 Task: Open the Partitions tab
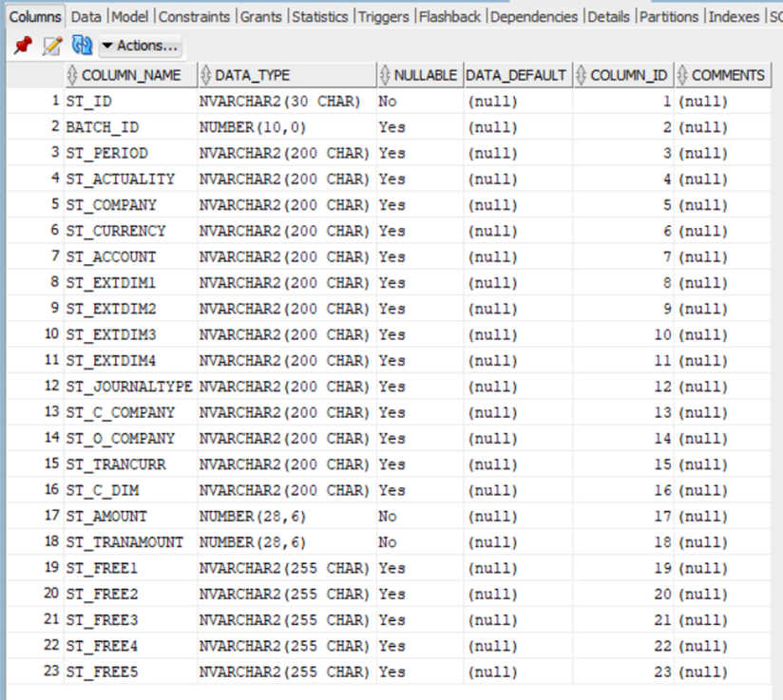[x=669, y=17]
